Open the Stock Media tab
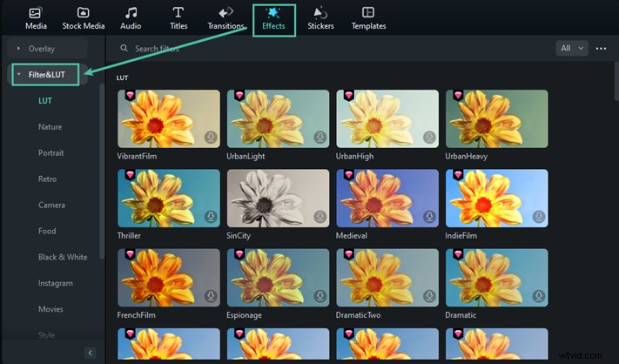Screen dimensions: 619x364 [84, 19]
